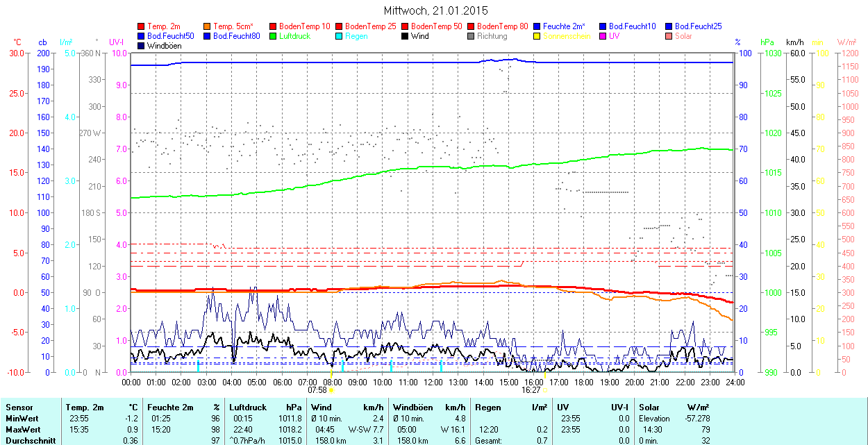868x445 pixels.
Task: Click the magenta UV legend swatch
Action: [x=603, y=36]
